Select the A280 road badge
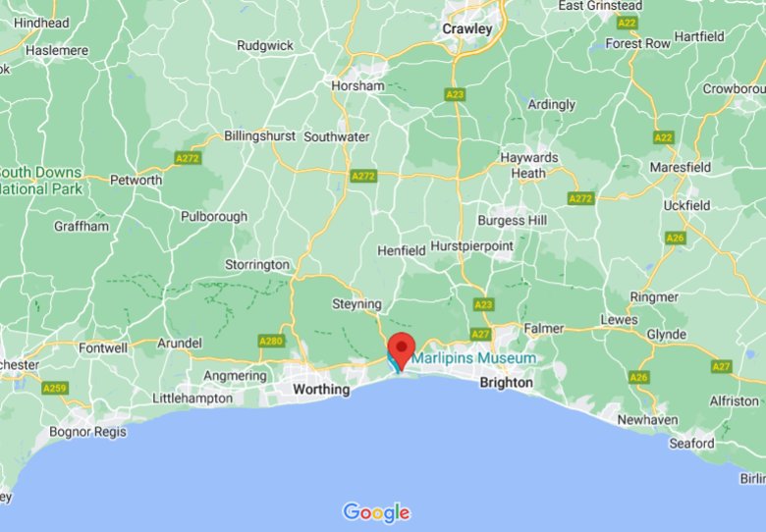Screen dimensions: 766x532 coord(271,341)
